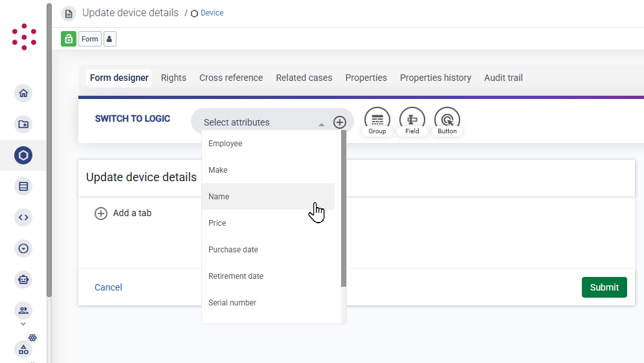Image resolution: width=644 pixels, height=363 pixels.
Task: Click SWITCH TO LOGIC
Action: tap(132, 118)
